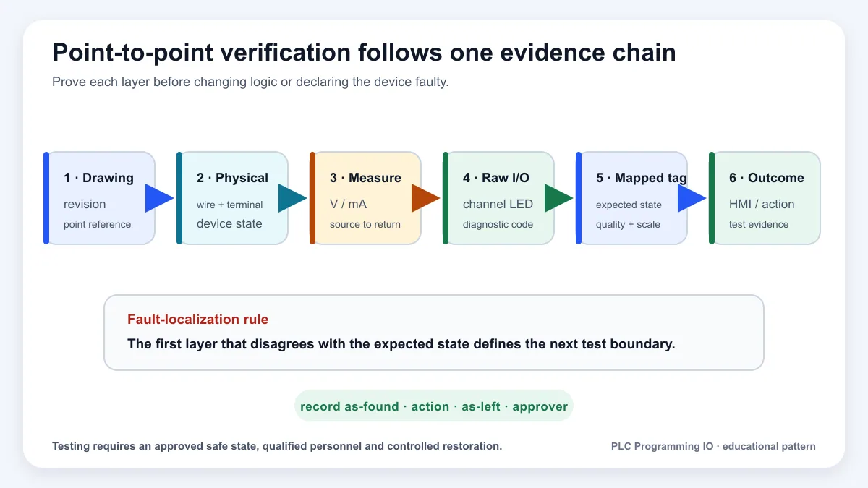Click the safe state disclaimer text
The height and width of the screenshot is (488, 868).
pyautogui.click(x=277, y=446)
